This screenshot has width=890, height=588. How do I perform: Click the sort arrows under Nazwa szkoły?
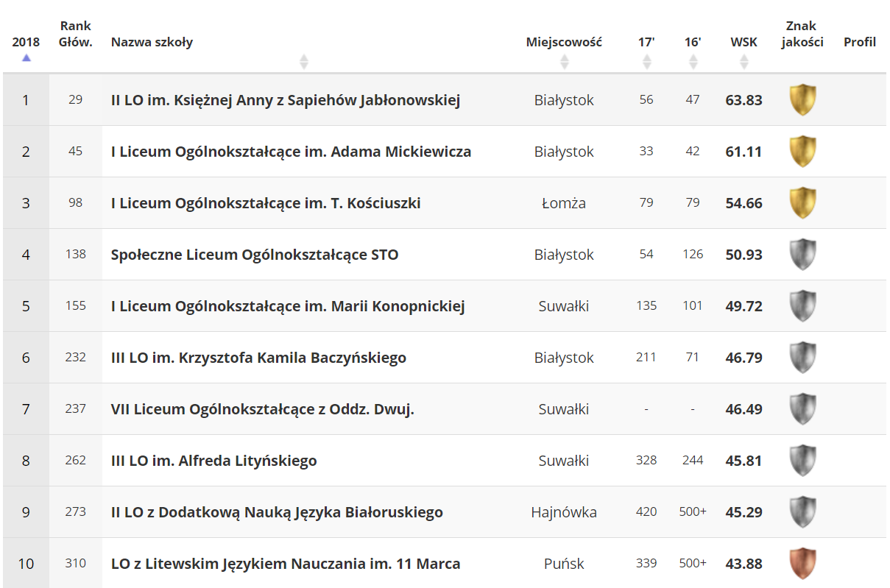(304, 61)
